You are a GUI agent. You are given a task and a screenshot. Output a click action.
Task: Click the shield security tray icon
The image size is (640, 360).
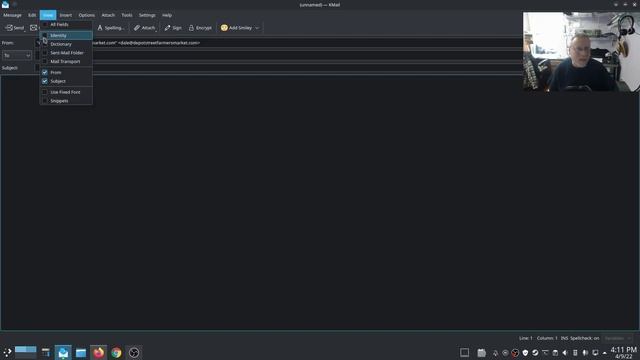(525, 353)
